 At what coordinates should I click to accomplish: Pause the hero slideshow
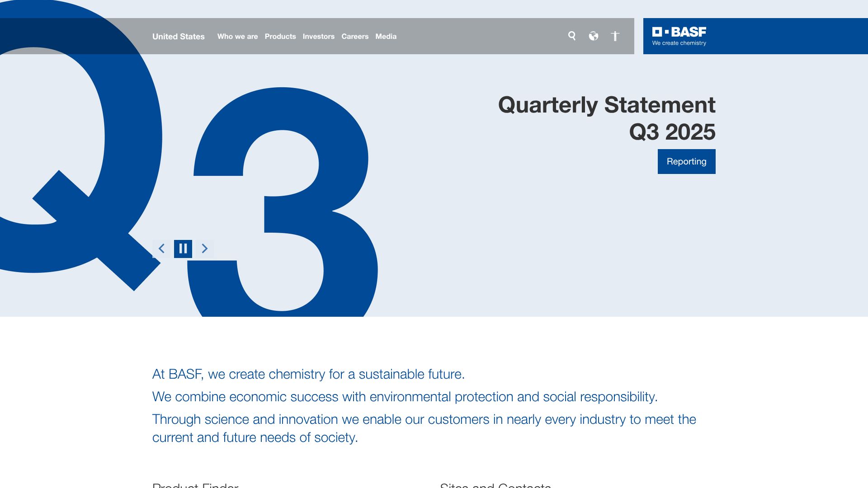pos(183,249)
